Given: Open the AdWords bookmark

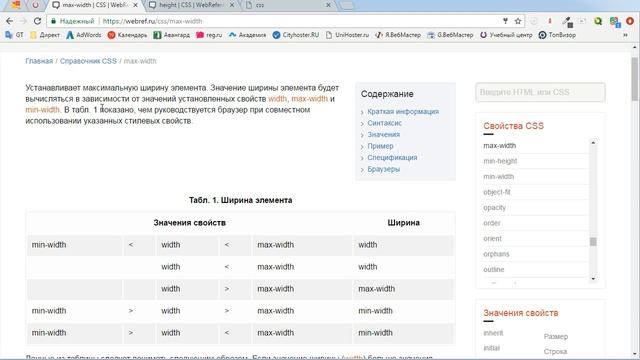Looking at the screenshot, I should (84, 35).
